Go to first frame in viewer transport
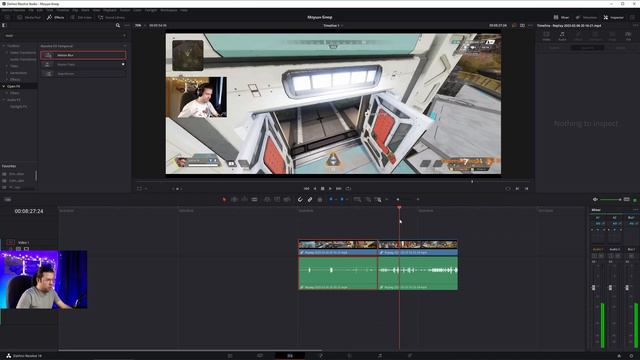640x360 pixels. coord(306,189)
